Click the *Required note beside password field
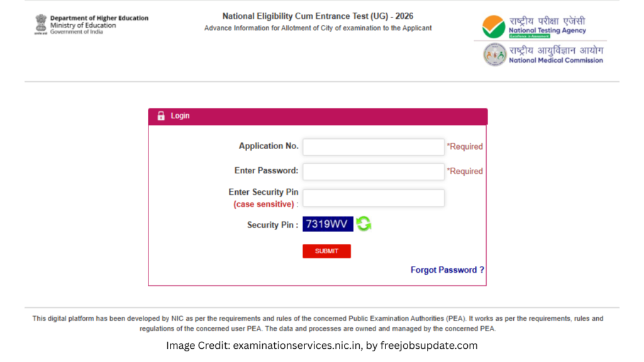The image size is (644, 362). tap(465, 171)
